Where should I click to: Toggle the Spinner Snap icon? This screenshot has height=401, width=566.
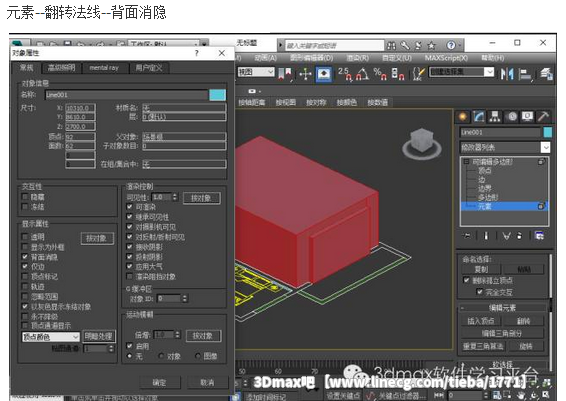coord(398,74)
